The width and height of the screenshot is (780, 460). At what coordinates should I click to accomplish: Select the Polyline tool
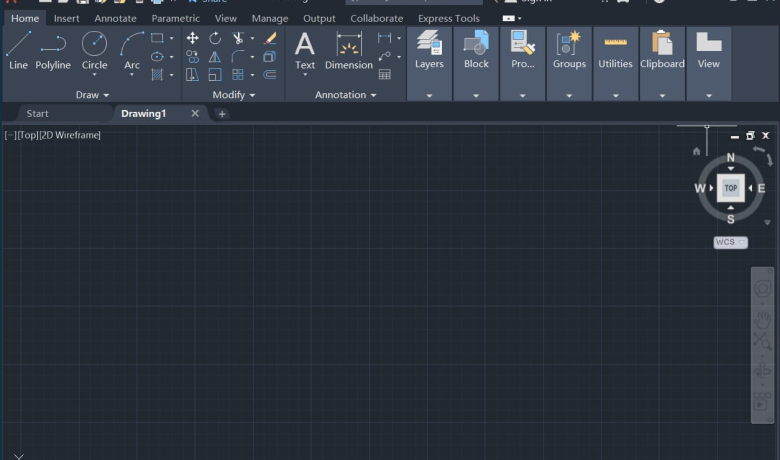[x=53, y=50]
